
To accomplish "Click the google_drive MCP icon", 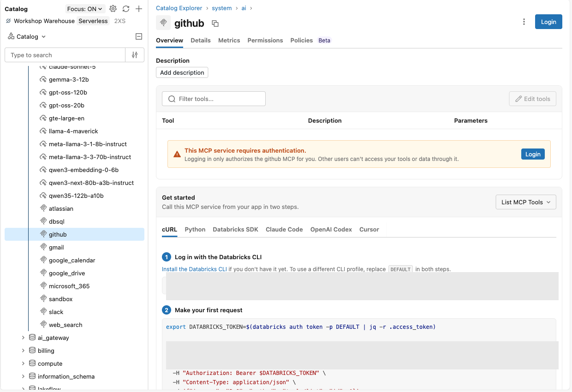I will (44, 273).
